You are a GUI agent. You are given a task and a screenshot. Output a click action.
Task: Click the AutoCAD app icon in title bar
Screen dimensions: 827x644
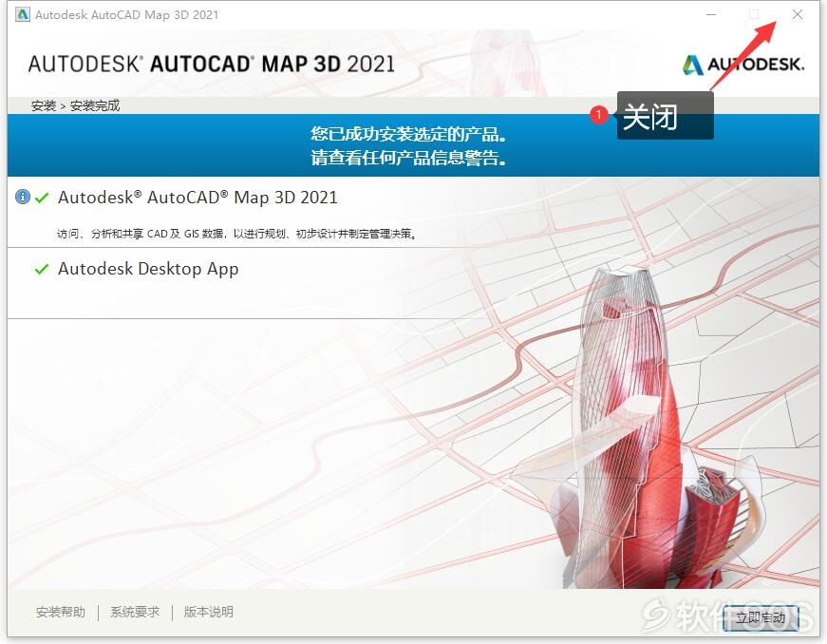click(23, 15)
